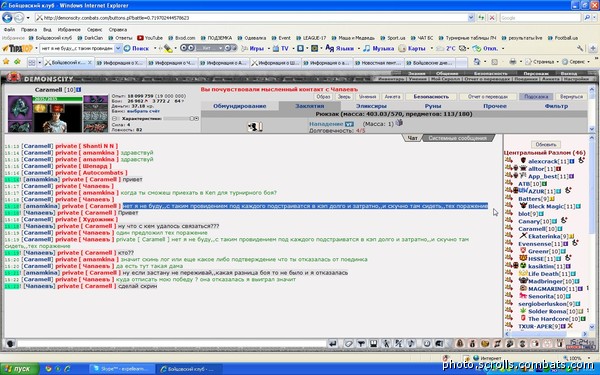Image resolution: width=600 pixels, height=375 pixels.
Task: Expand the toolbar search box dropdown
Action: (118, 49)
